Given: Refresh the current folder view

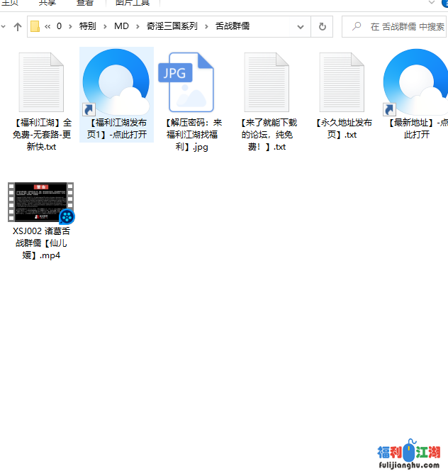Looking at the screenshot, I should coord(322,27).
